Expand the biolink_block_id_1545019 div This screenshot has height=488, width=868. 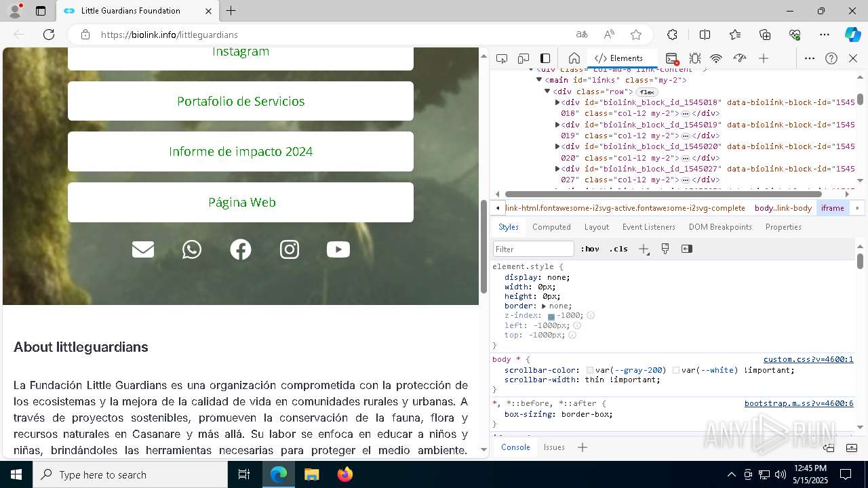(557, 125)
